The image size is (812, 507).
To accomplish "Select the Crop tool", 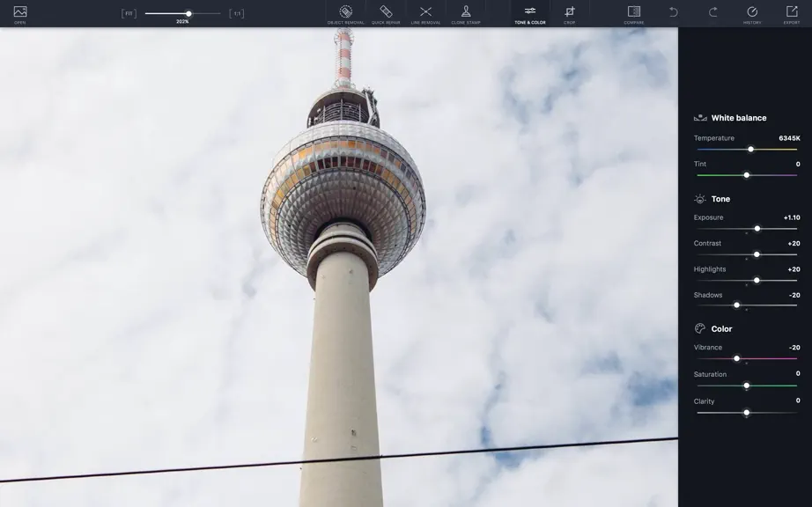I will click(x=570, y=14).
